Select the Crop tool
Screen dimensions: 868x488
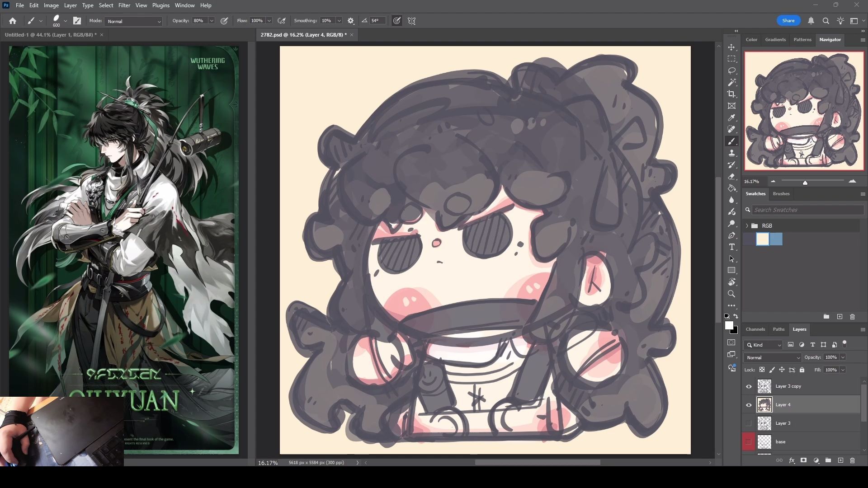(731, 94)
